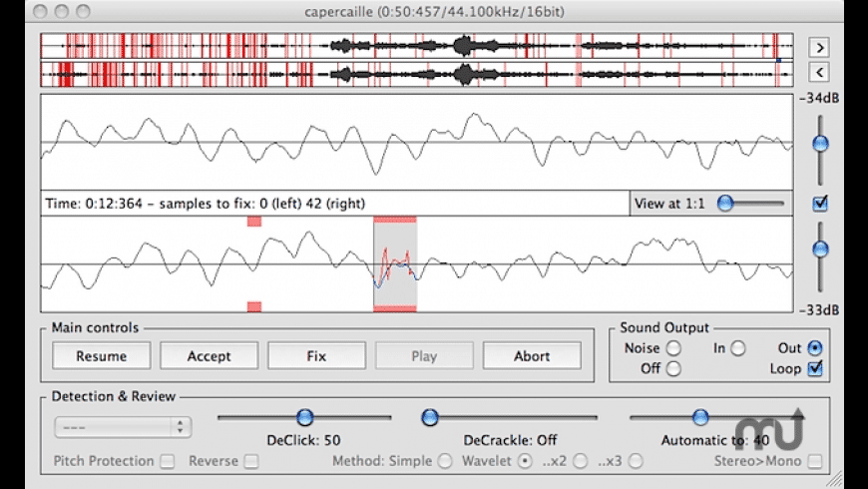
Task: Enable the Reverse checkbox
Action: (251, 461)
